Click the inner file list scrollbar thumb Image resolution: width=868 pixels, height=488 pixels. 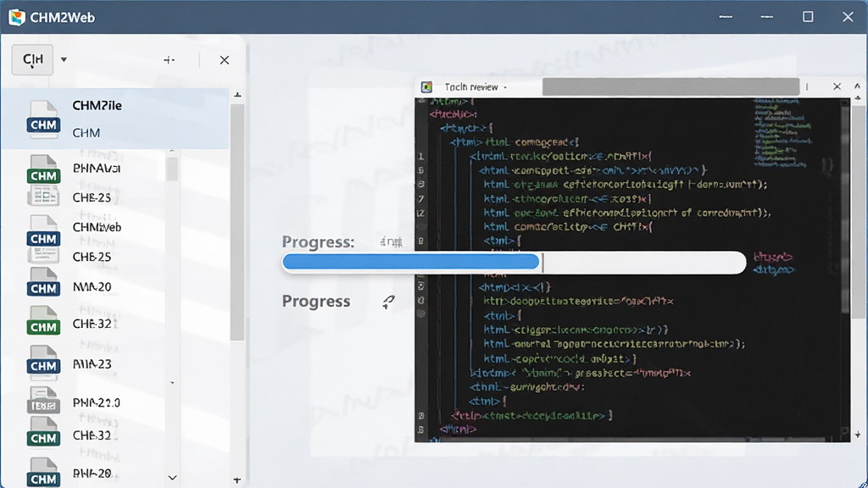pyautogui.click(x=172, y=169)
